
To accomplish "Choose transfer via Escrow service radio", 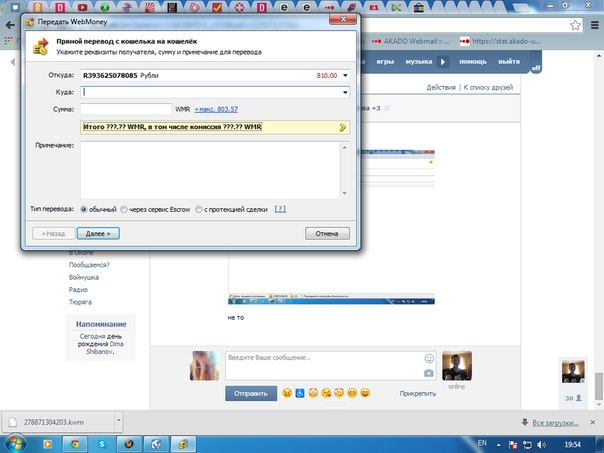I will (124, 209).
